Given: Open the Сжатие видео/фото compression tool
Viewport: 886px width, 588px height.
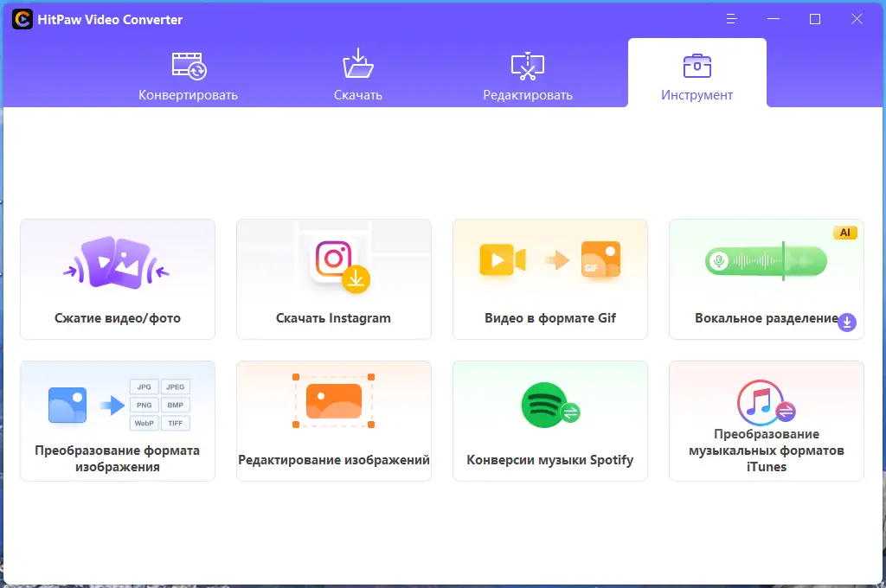Looking at the screenshot, I should click(118, 277).
